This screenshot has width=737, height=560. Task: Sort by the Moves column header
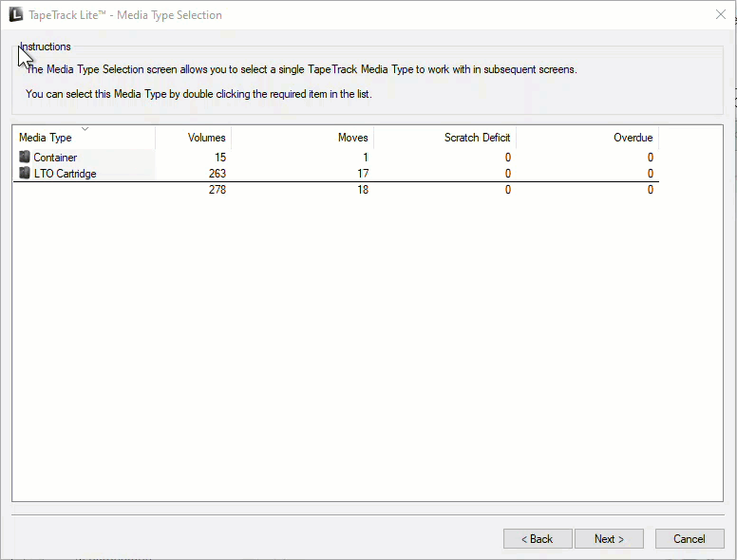tap(303, 138)
